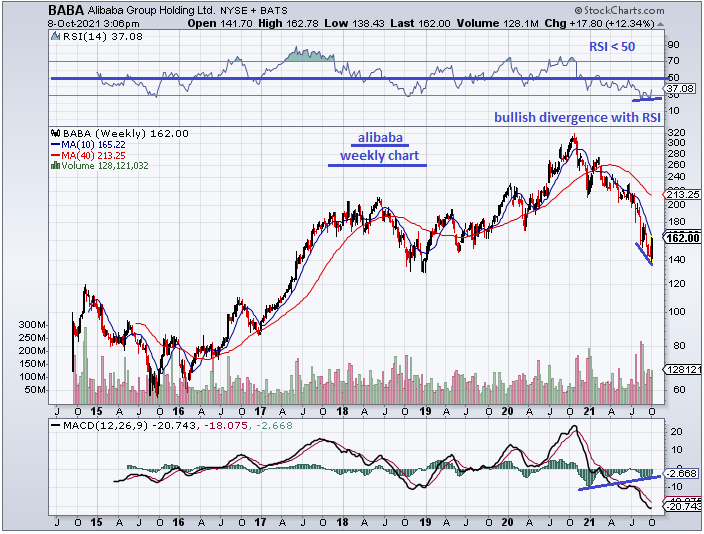Viewport: 704px width, 534px height.
Task: Click the red MA(40) legend line swatch
Action: [x=56, y=155]
